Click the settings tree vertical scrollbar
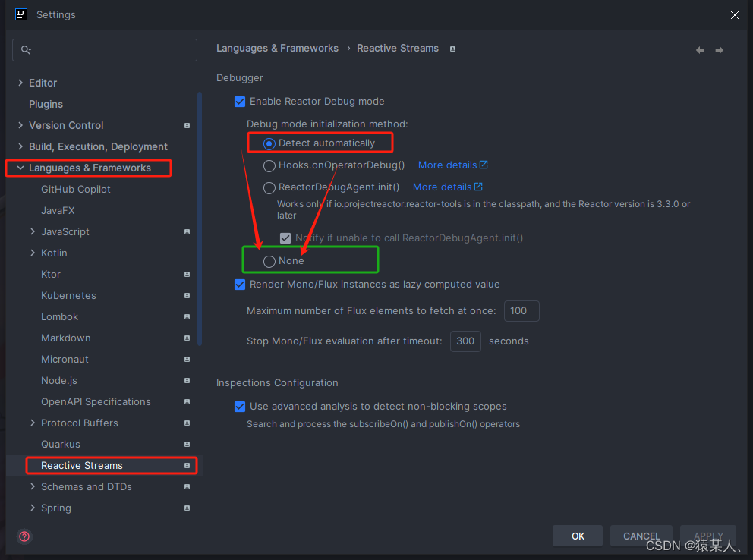Screen dimensions: 753x560 tap(200, 219)
